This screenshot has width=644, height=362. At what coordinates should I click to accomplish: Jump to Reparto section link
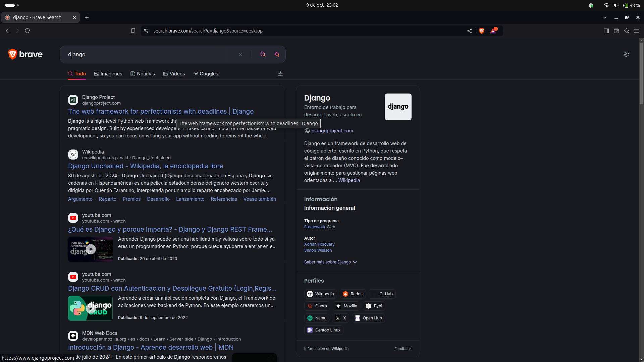tap(108, 199)
